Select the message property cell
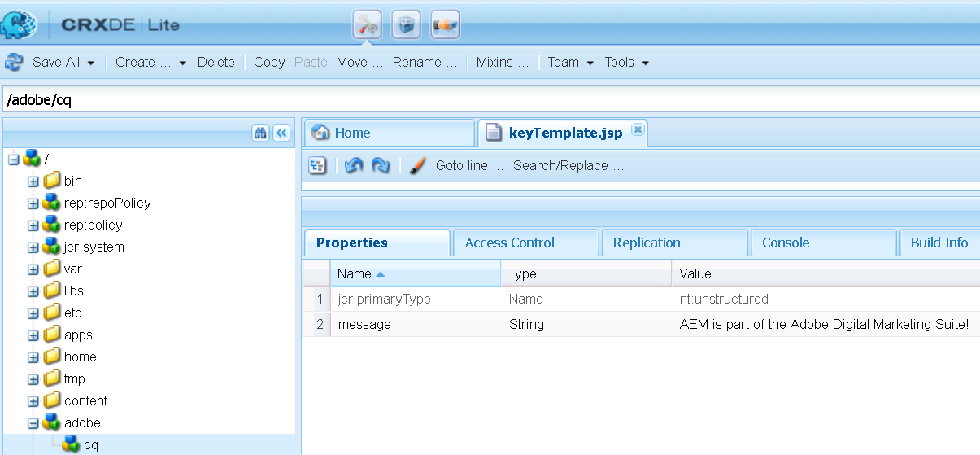 416,324
